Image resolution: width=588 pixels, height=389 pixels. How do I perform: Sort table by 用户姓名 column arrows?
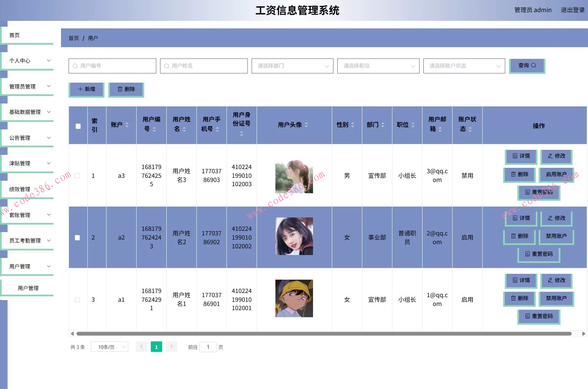pyautogui.click(x=184, y=129)
